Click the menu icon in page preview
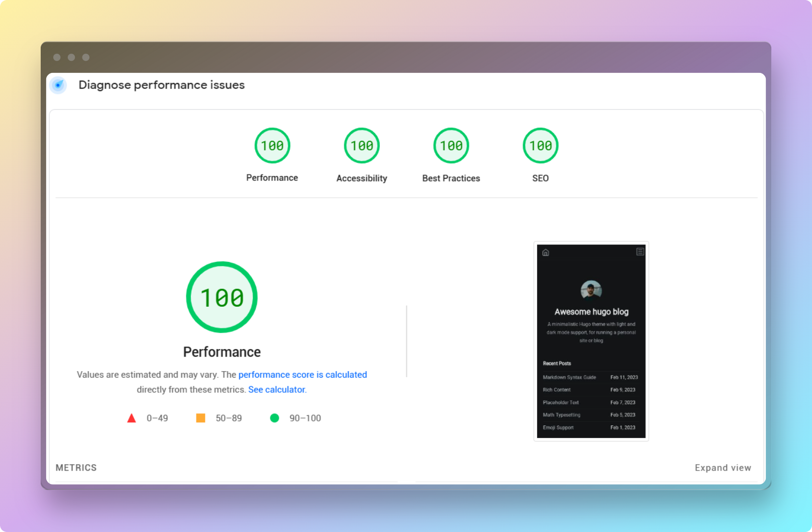Image resolution: width=812 pixels, height=532 pixels. click(640, 252)
